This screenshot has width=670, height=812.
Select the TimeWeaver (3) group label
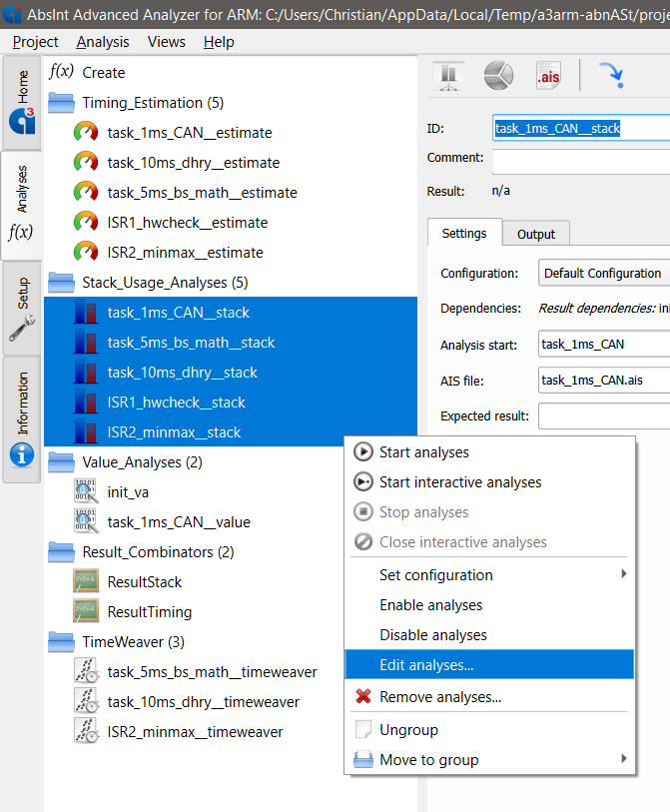(133, 642)
